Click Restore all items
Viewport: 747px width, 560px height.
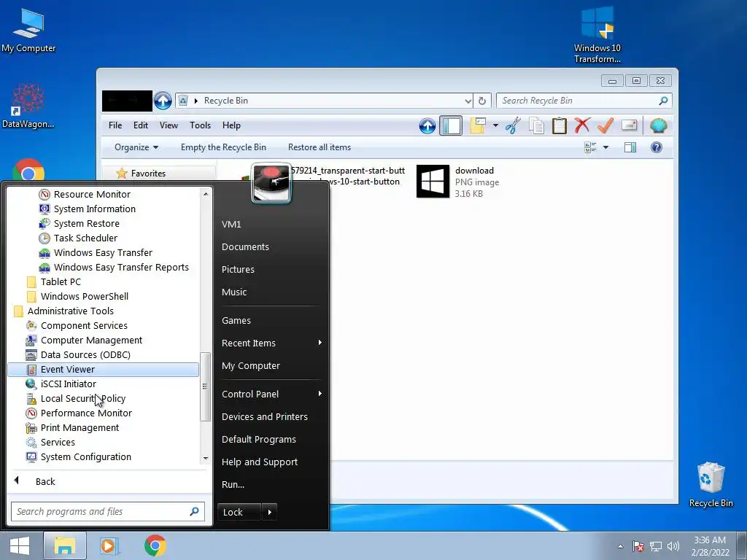click(x=320, y=147)
